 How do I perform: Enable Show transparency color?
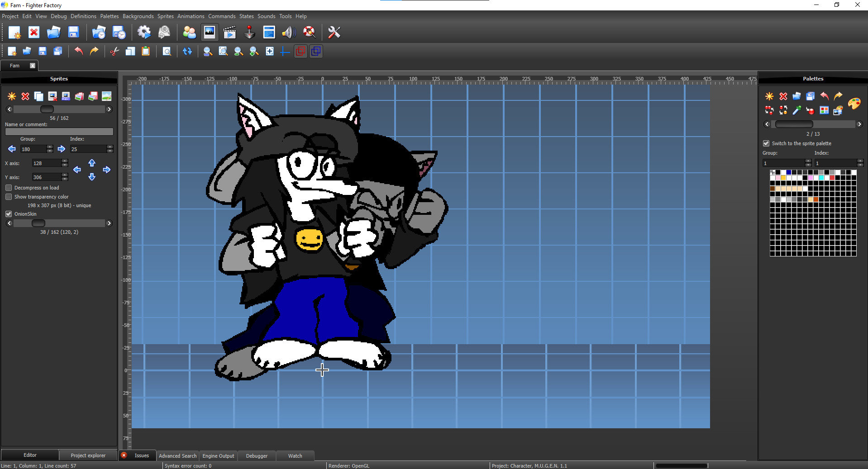tap(8, 197)
